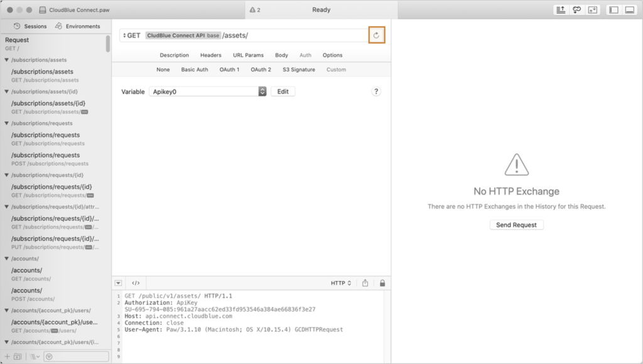Click the CludBlue Connect API base token
This screenshot has width=643, height=364.
pos(183,35)
